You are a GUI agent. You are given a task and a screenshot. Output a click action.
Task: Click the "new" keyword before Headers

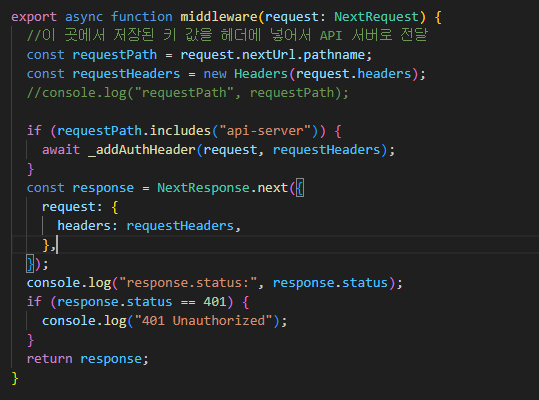215,74
